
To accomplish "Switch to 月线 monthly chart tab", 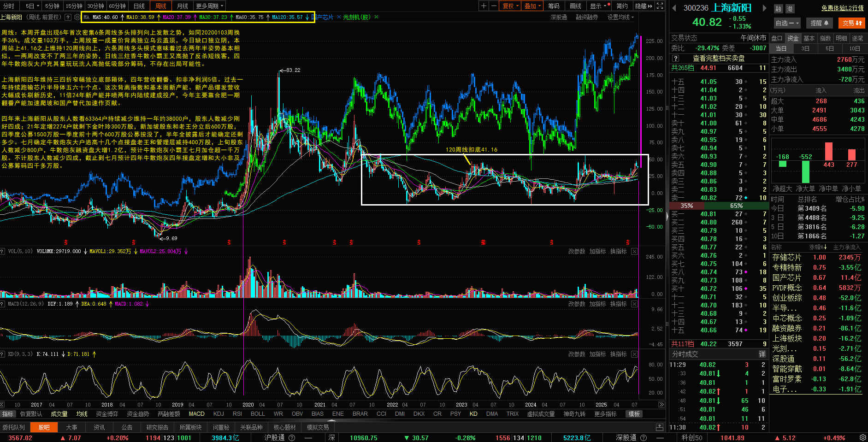I will (x=183, y=6).
